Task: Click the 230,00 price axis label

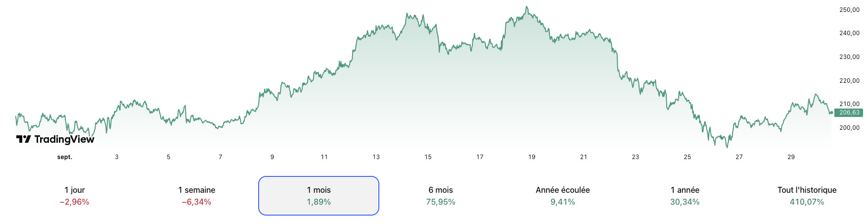Action: pyautogui.click(x=849, y=57)
